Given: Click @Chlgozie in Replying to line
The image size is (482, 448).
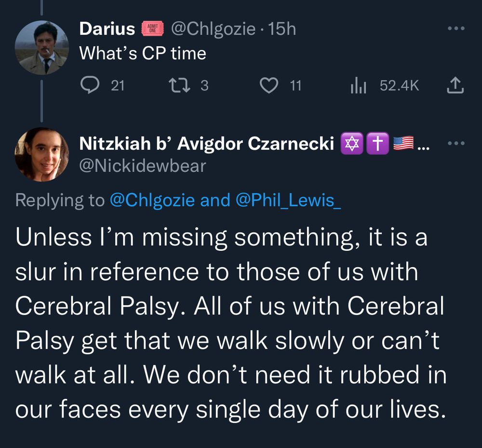Looking at the screenshot, I should pyautogui.click(x=152, y=200).
